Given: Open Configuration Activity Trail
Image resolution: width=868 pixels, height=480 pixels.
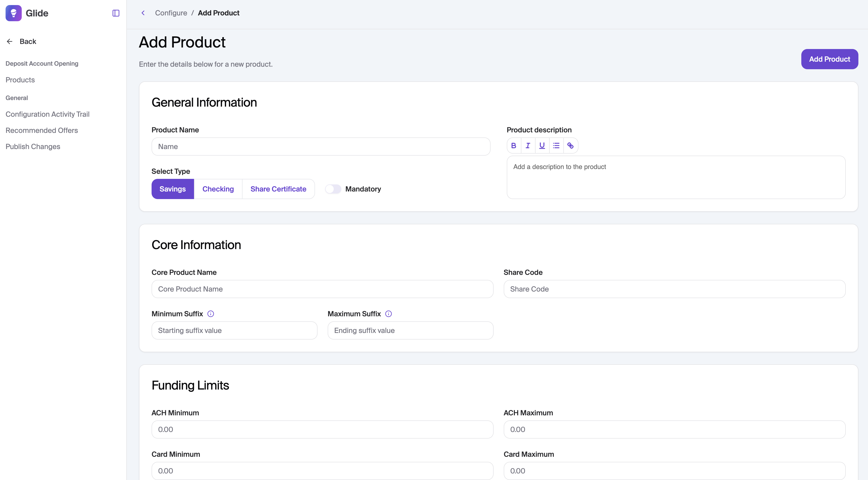Looking at the screenshot, I should pos(47,114).
